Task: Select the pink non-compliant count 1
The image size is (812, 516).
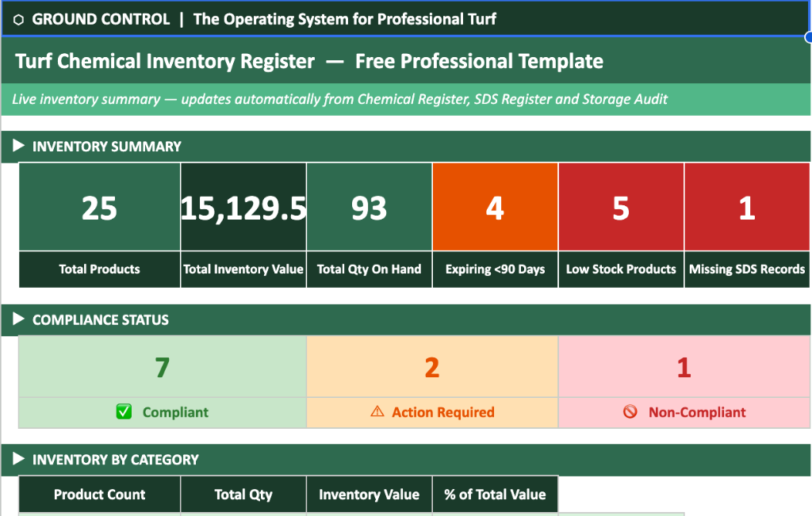Action: 684,367
